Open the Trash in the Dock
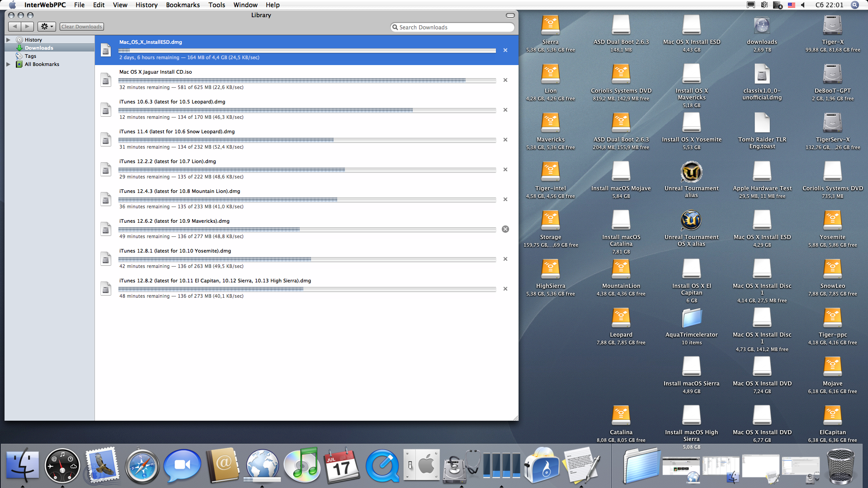 coord(840,466)
